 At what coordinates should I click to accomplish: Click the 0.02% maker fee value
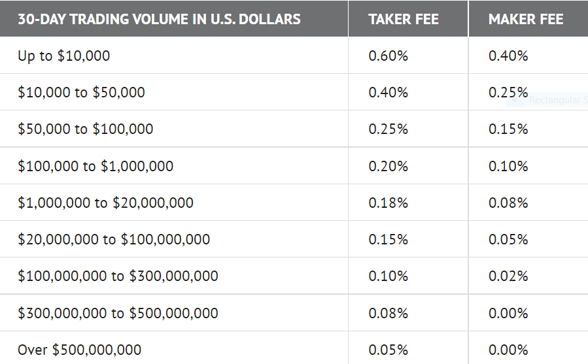point(508,276)
